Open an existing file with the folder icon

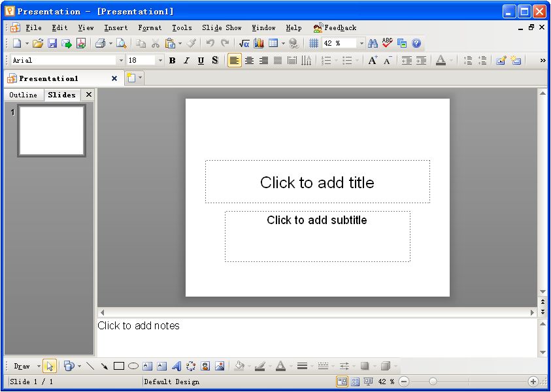point(38,43)
